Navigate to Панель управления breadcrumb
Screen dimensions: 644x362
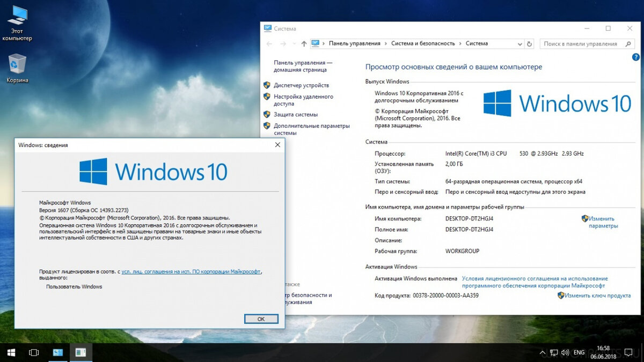pos(354,43)
